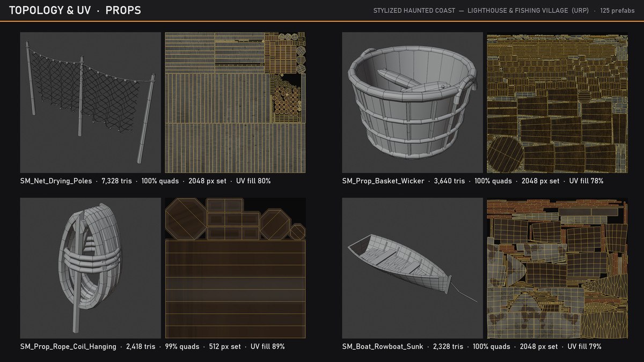Select "100% quads" in the SM_Net_Drying_Poles caption
The height and width of the screenshot is (362, 644).
(160, 181)
